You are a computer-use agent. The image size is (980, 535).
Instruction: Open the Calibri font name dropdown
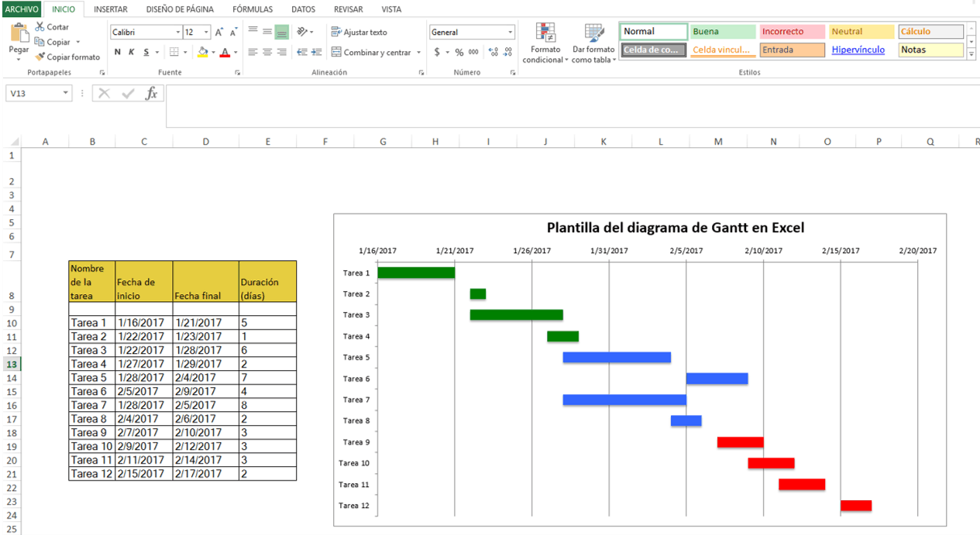(177, 33)
